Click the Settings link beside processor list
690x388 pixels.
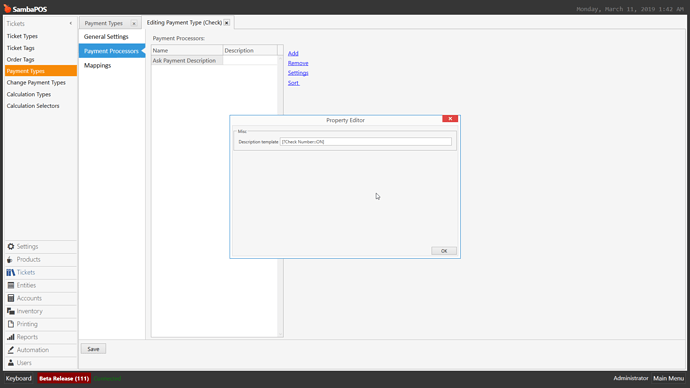[298, 73]
